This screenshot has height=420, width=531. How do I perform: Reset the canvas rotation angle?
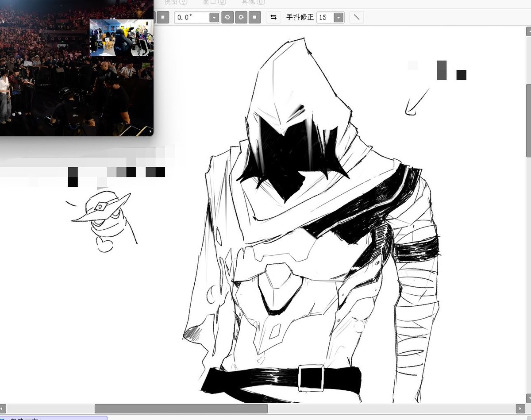(254, 17)
